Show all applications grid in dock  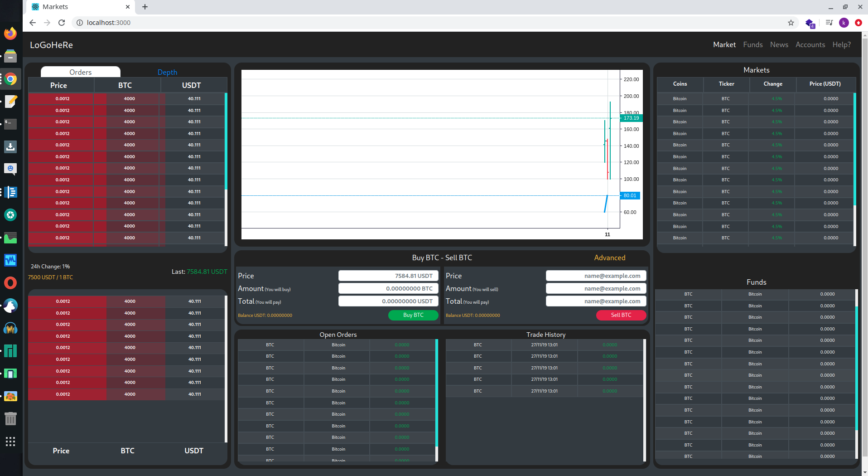tap(10, 442)
